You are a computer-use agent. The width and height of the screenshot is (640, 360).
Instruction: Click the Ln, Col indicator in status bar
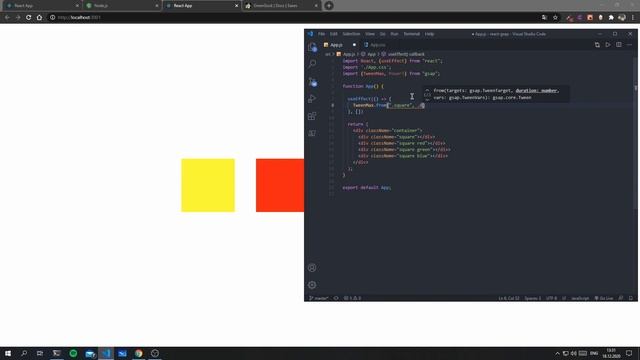point(509,298)
